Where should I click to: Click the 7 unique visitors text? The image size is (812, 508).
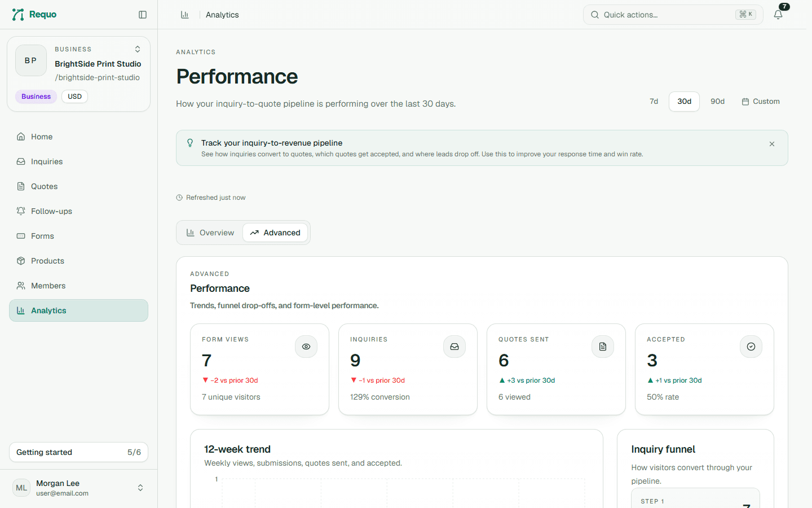pos(231,397)
